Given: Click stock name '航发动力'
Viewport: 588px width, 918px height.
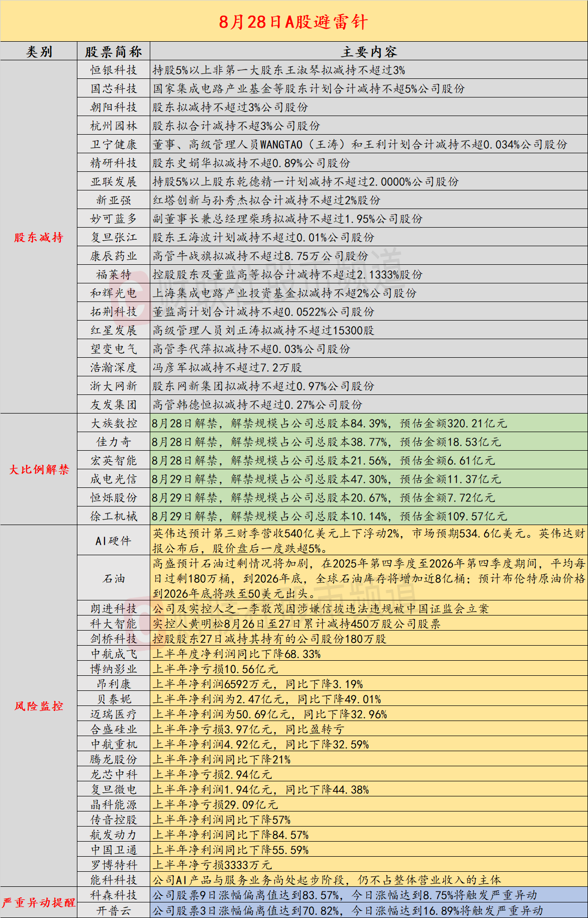Looking at the screenshot, I should (x=114, y=835).
